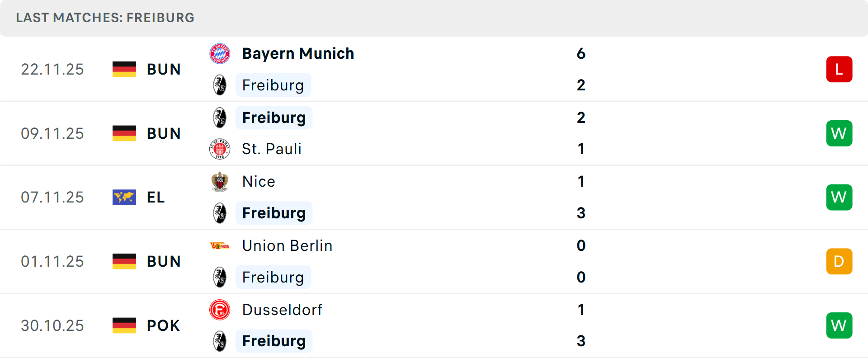Select the POK competition label
Viewport: 868px width, 358px height.
pos(163,325)
